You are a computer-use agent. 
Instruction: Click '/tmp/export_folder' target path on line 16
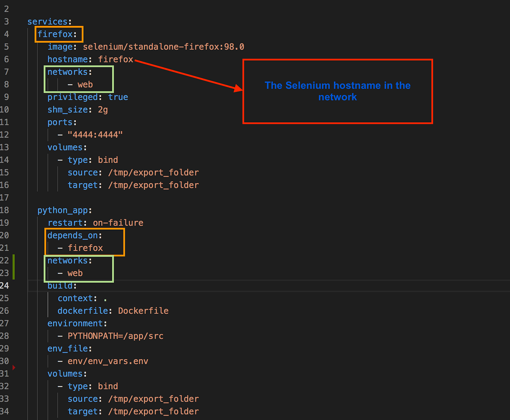[153, 185]
